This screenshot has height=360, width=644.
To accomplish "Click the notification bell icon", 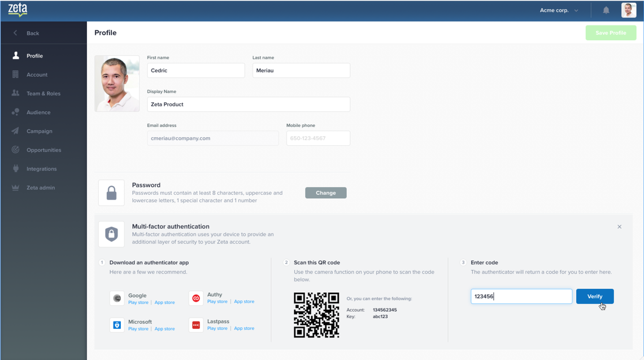I will (x=606, y=10).
